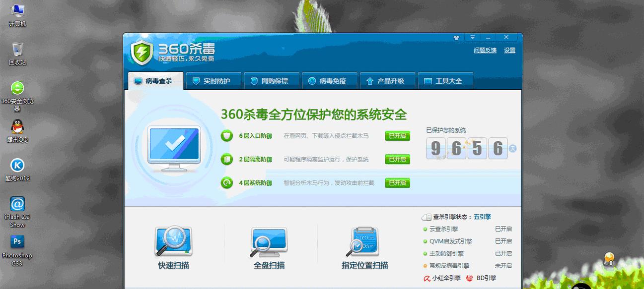Click the 查杀引擎状态 header icon
This screenshot has width=644, height=289.
pos(426,217)
